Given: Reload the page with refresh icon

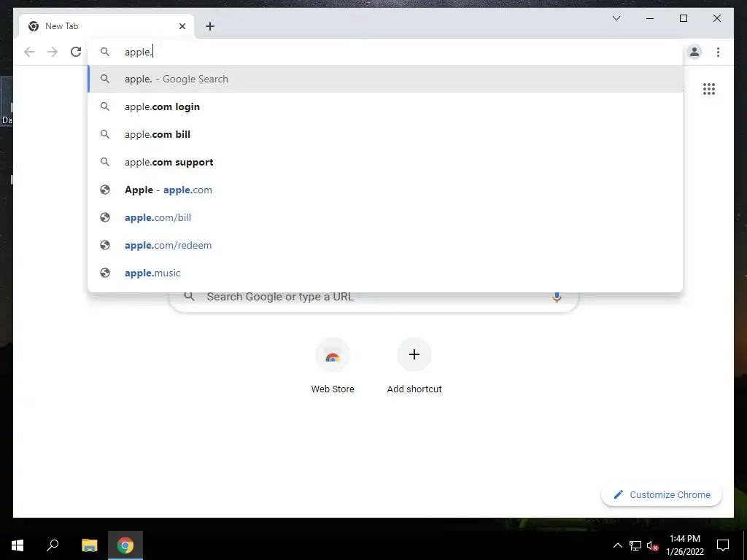Looking at the screenshot, I should (76, 52).
